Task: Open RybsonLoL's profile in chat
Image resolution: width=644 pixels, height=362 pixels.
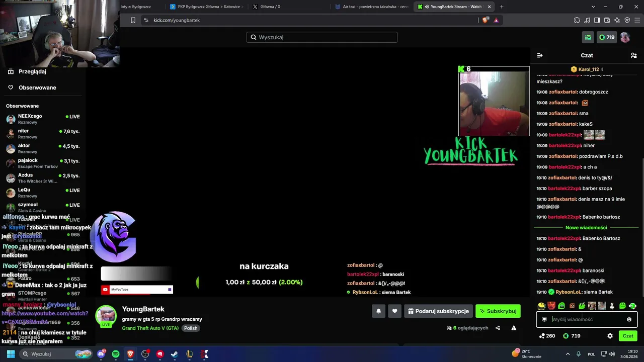Action: coord(569,292)
